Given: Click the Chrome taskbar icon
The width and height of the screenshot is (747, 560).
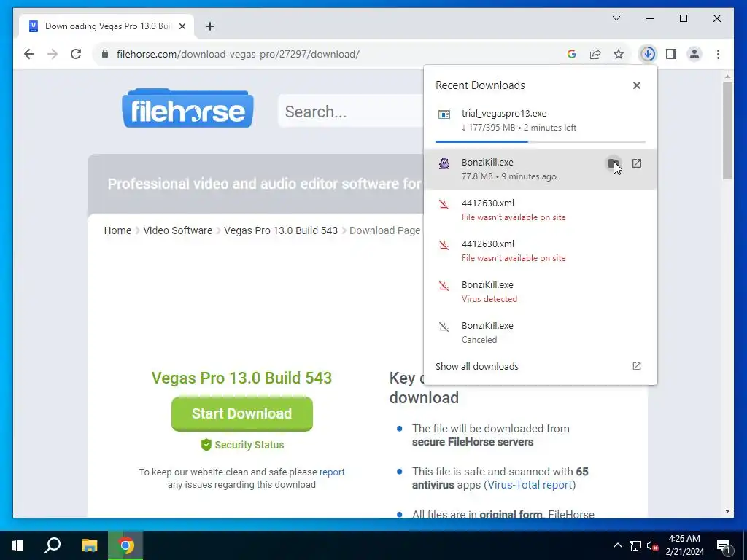Looking at the screenshot, I should click(125, 545).
